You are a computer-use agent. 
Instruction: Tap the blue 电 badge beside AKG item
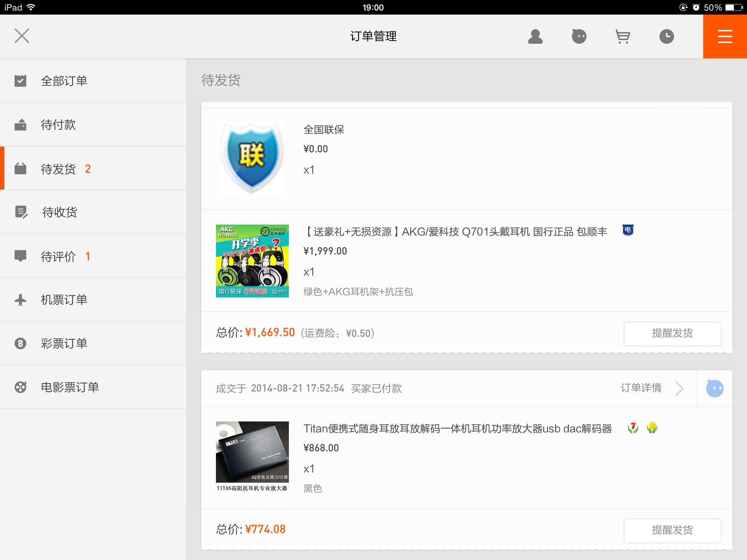[x=628, y=230]
